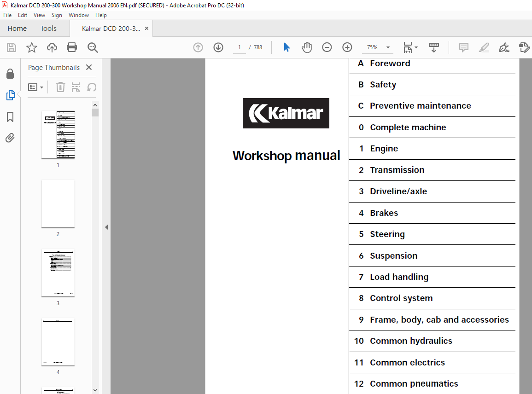This screenshot has width=532, height=394.
Task: Open thumbnail options dropdown menu
Action: click(35, 87)
